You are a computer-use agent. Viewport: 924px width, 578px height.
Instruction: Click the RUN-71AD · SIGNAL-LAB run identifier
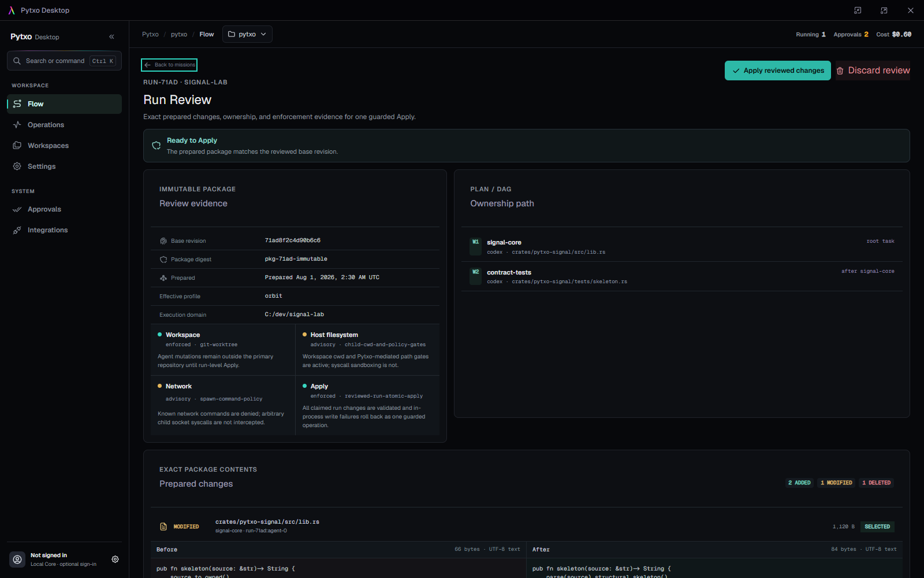tap(185, 82)
